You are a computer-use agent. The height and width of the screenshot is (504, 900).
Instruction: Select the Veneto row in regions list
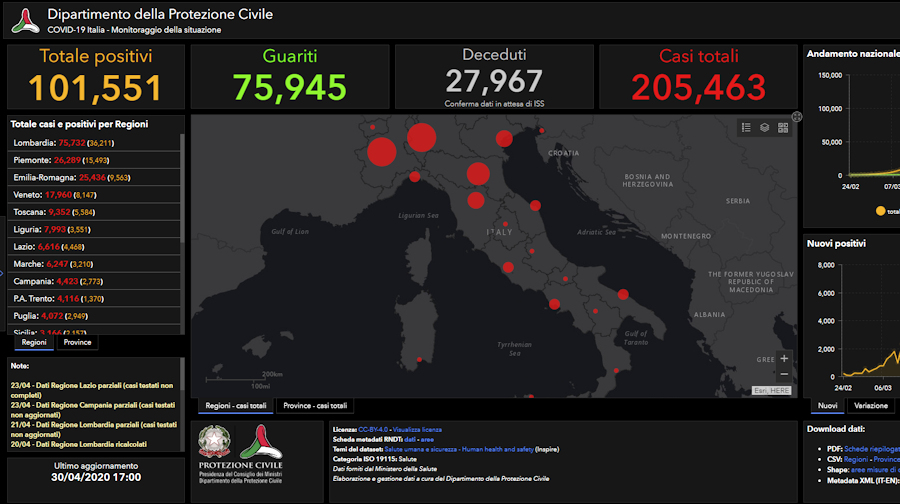tap(94, 195)
